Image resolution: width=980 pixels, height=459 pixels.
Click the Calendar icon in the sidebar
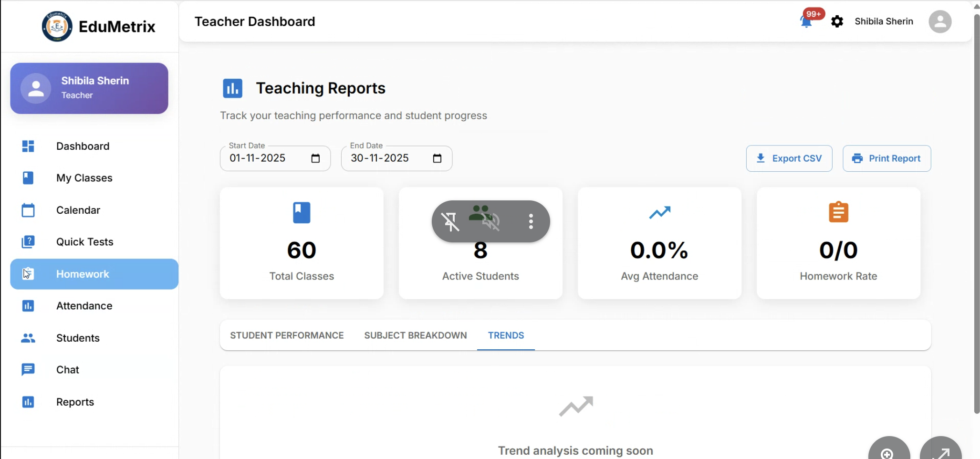[28, 210]
